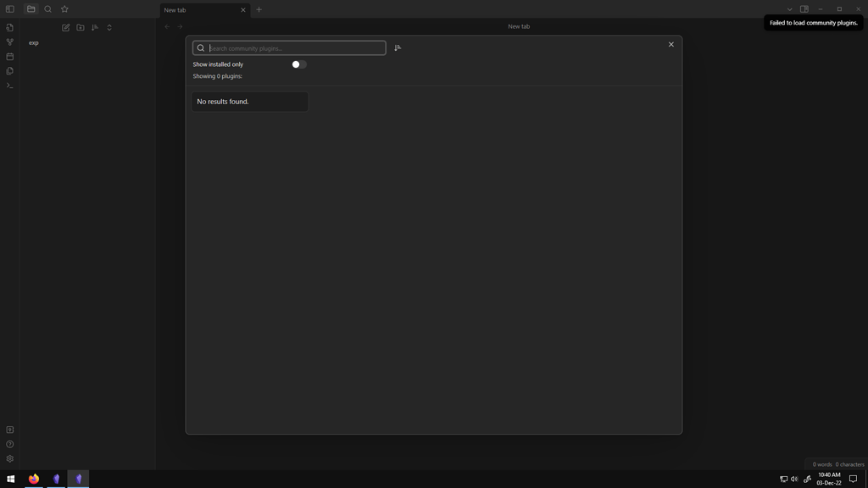Open today's daily note calendar icon
The image size is (868, 488).
(x=10, y=57)
